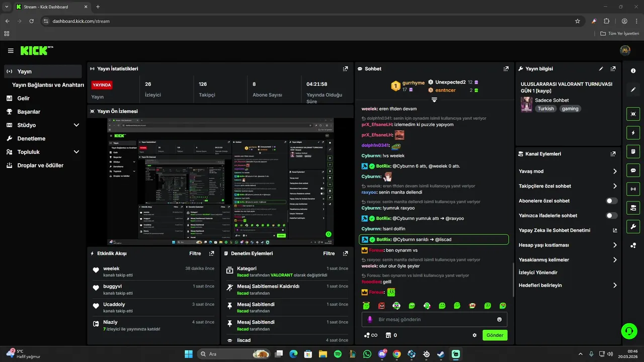Click the info icon in right sidebar
Viewport: 644px width, 362px height.
tap(633, 71)
